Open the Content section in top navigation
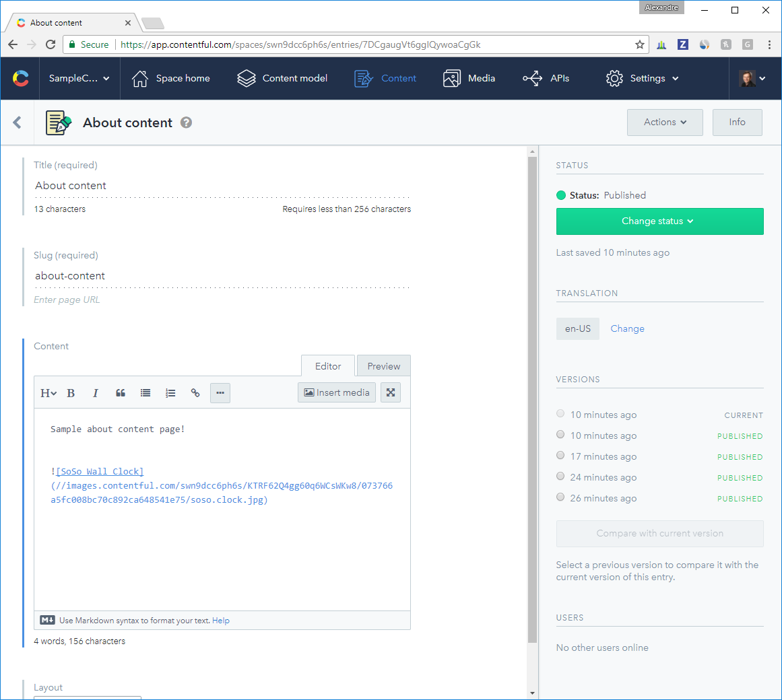This screenshot has height=700, width=782. pyautogui.click(x=385, y=78)
